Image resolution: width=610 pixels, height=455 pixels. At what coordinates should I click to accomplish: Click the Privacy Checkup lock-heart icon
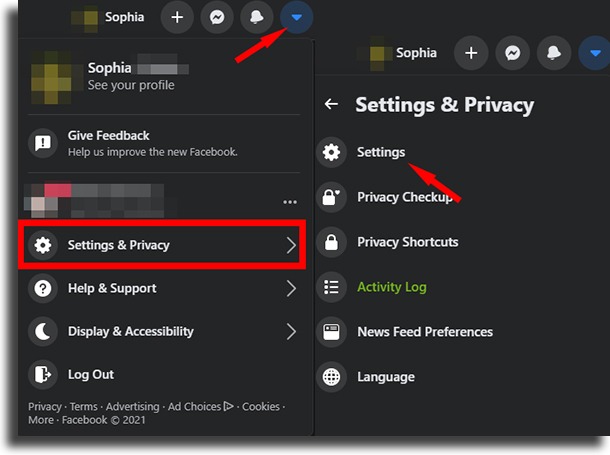pos(331,197)
